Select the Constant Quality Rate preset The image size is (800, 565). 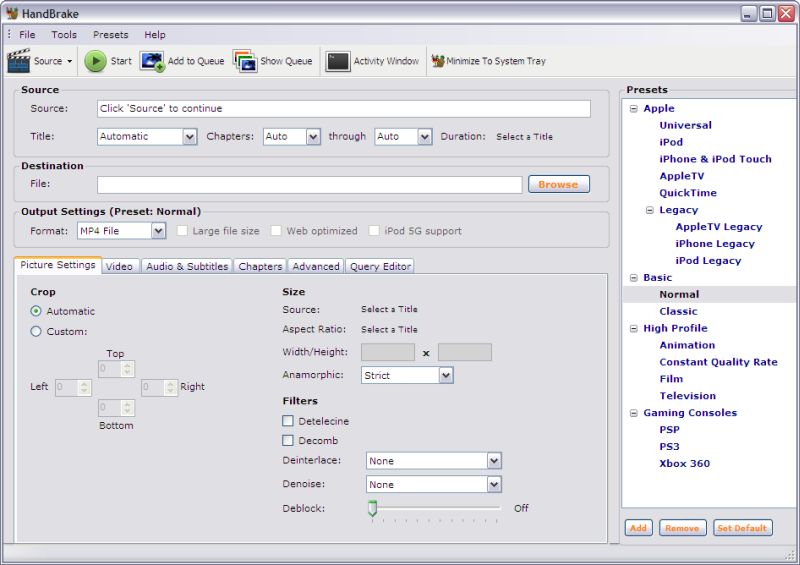point(718,362)
